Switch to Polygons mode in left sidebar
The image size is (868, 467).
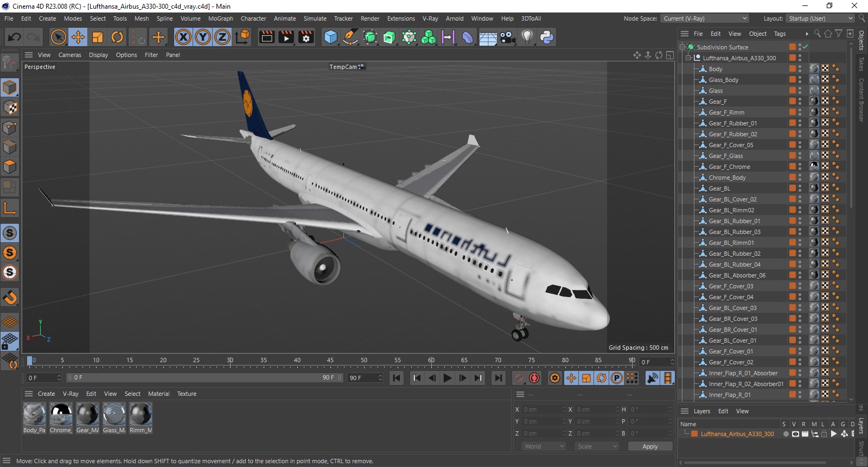click(x=10, y=167)
